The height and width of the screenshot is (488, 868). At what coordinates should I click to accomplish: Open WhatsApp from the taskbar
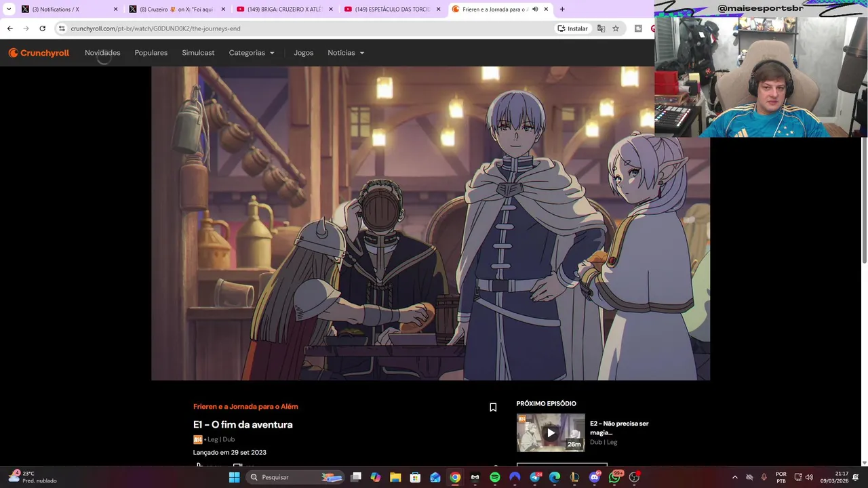[614, 477]
